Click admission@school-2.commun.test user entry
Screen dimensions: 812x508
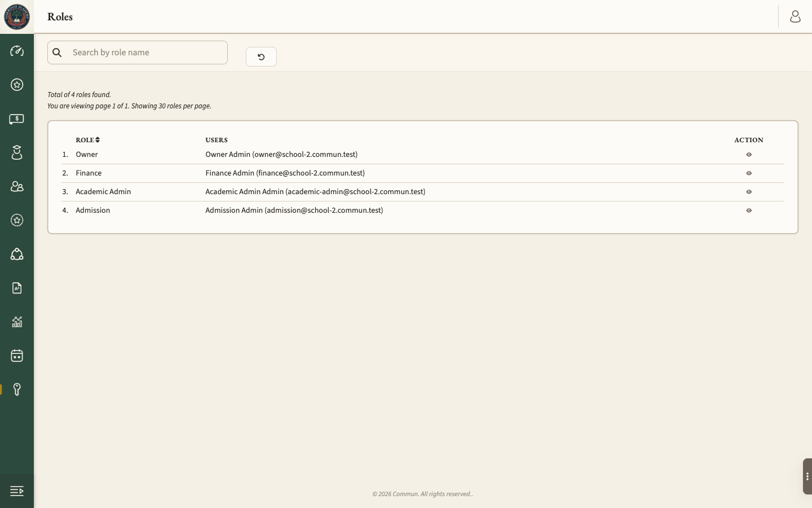(294, 210)
